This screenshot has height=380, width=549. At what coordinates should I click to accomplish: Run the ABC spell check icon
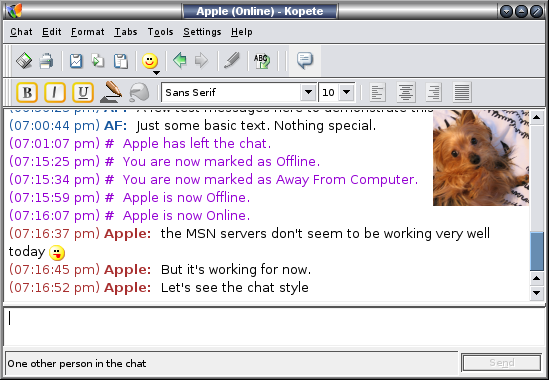tap(262, 61)
